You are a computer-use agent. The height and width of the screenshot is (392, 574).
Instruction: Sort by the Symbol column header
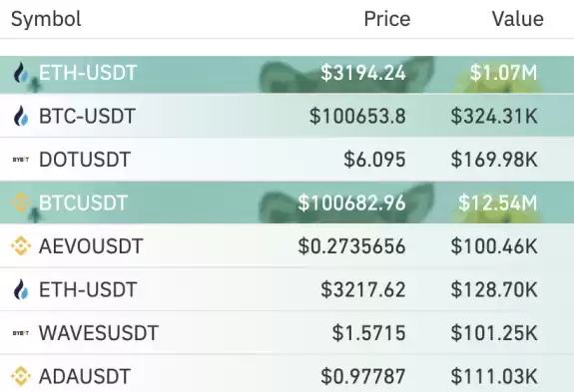tap(46, 19)
